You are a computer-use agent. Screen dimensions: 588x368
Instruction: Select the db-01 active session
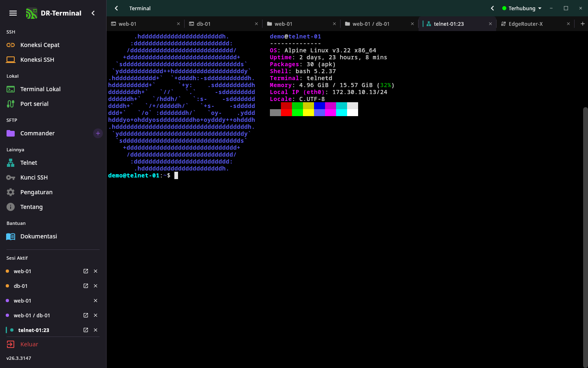click(x=41, y=286)
